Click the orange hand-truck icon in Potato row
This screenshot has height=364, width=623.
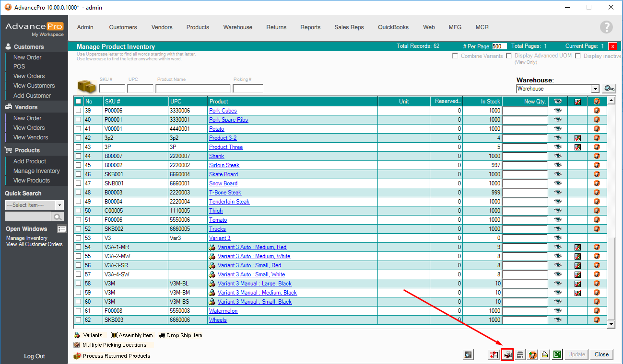pyautogui.click(x=597, y=129)
